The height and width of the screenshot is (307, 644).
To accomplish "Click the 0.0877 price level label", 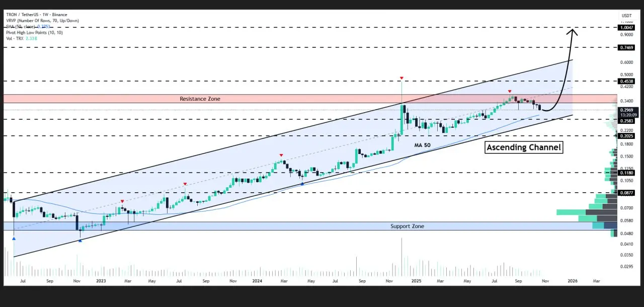I will click(x=627, y=192).
